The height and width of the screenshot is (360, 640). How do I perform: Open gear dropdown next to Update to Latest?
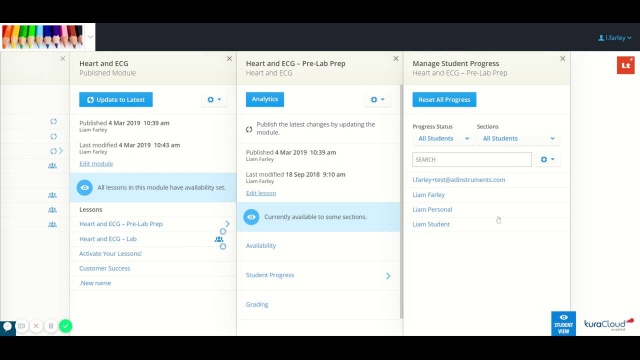[x=214, y=99]
